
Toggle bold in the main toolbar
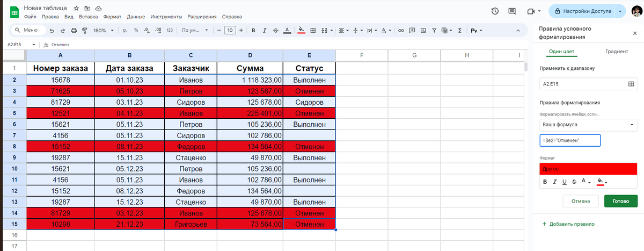253,31
